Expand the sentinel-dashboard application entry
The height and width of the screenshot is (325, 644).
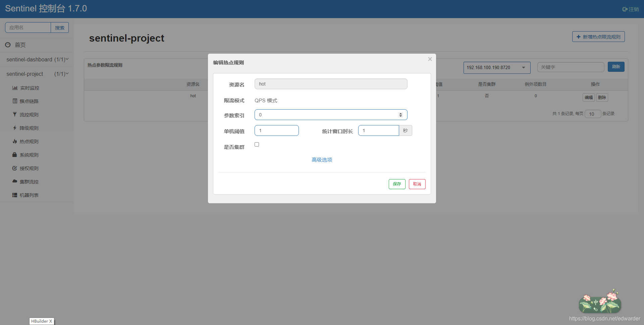point(37,59)
